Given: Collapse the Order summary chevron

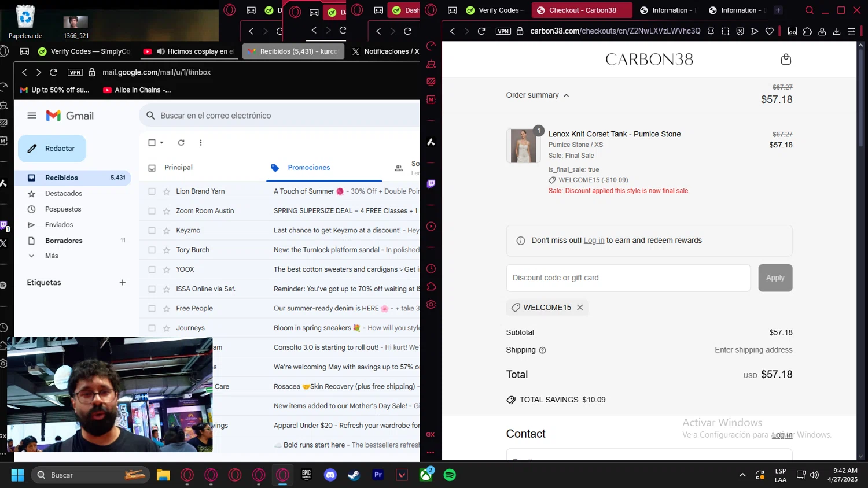Looking at the screenshot, I should click(567, 95).
